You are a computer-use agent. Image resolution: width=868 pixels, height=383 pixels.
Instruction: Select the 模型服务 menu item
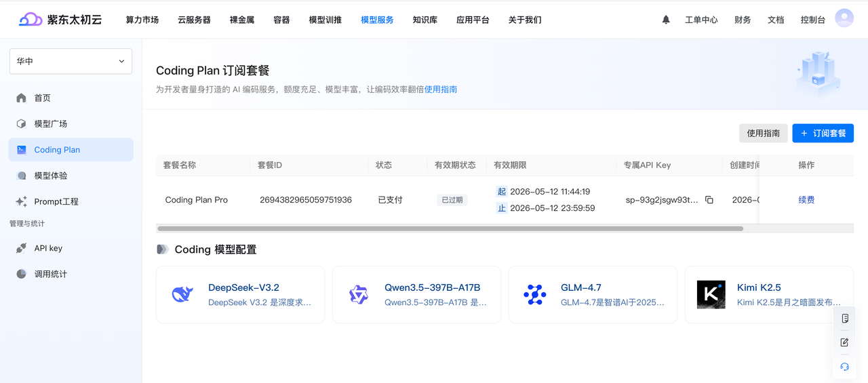pos(377,20)
